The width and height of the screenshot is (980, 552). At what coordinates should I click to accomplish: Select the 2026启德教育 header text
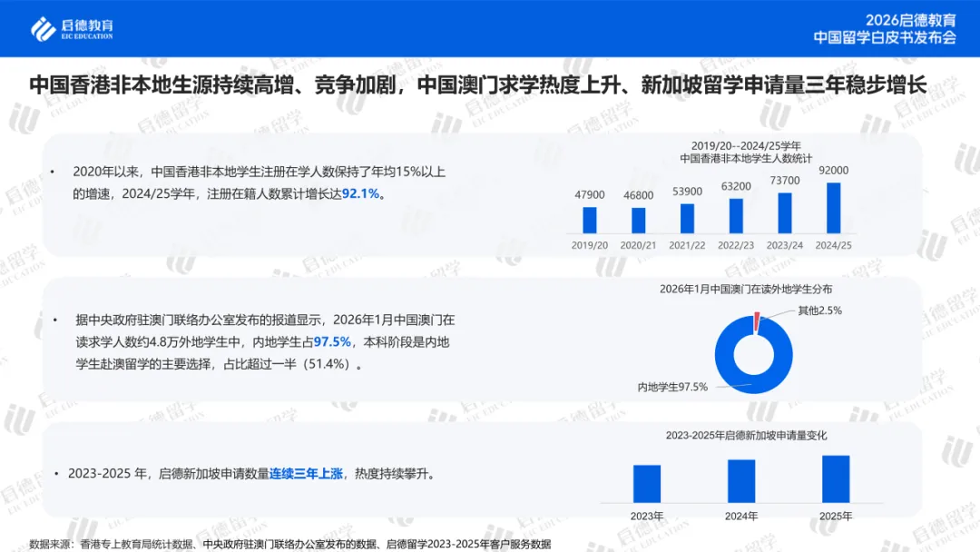(911, 20)
